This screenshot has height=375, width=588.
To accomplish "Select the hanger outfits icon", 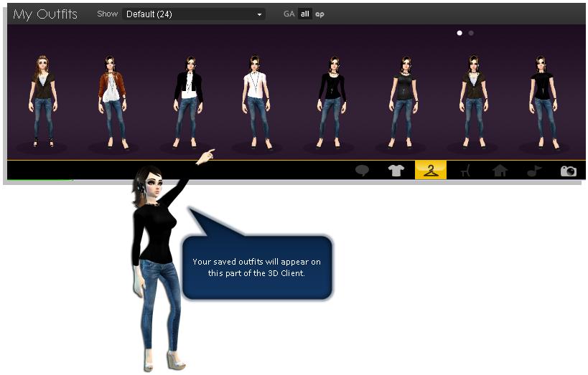I will [431, 170].
